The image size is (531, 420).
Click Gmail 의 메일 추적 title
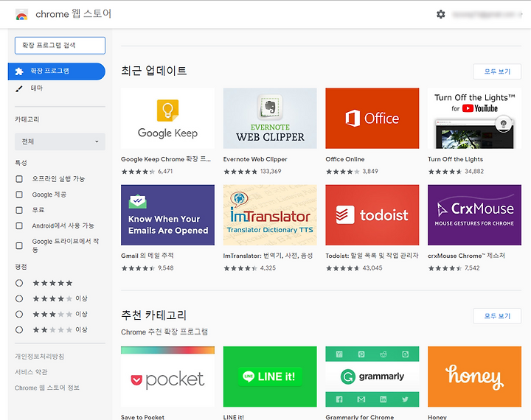pyautogui.click(x=147, y=256)
